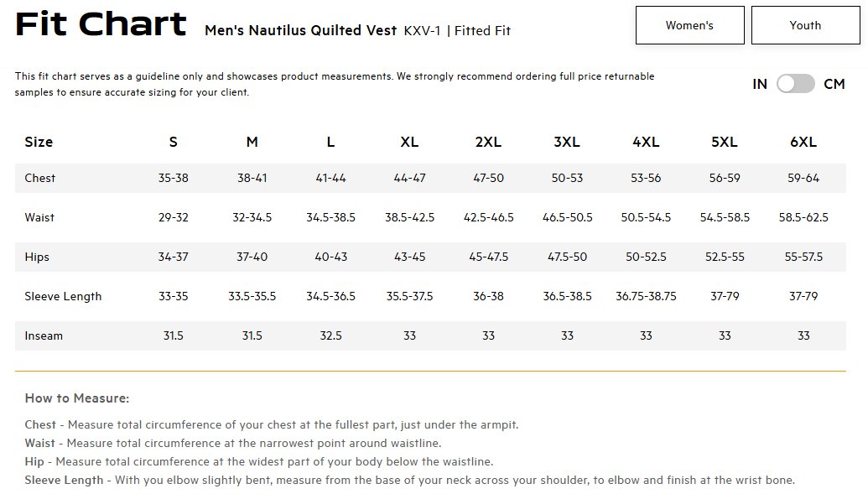Select the 4XL sleeve length value 36.75-38.75
The width and height of the screenshot is (868, 494).
tap(646, 296)
